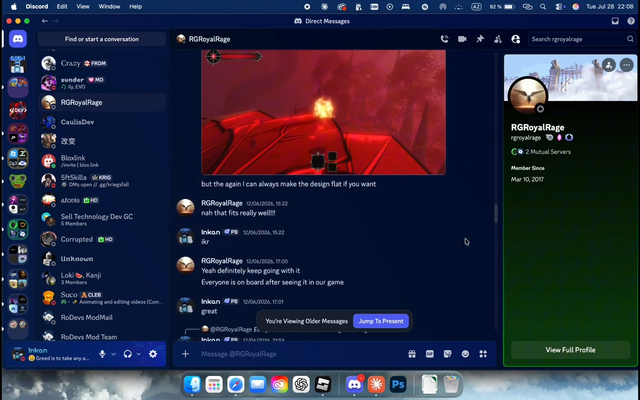Go back with the left arrow
This screenshot has height=400, width=640.
(x=45, y=21)
